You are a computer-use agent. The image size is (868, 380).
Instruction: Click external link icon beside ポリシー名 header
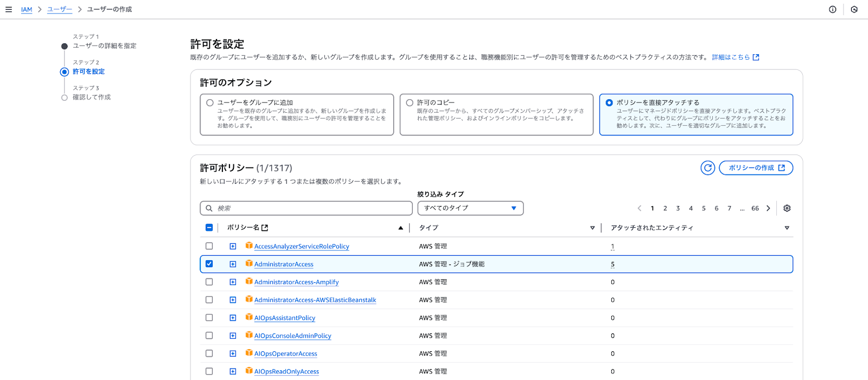click(265, 228)
